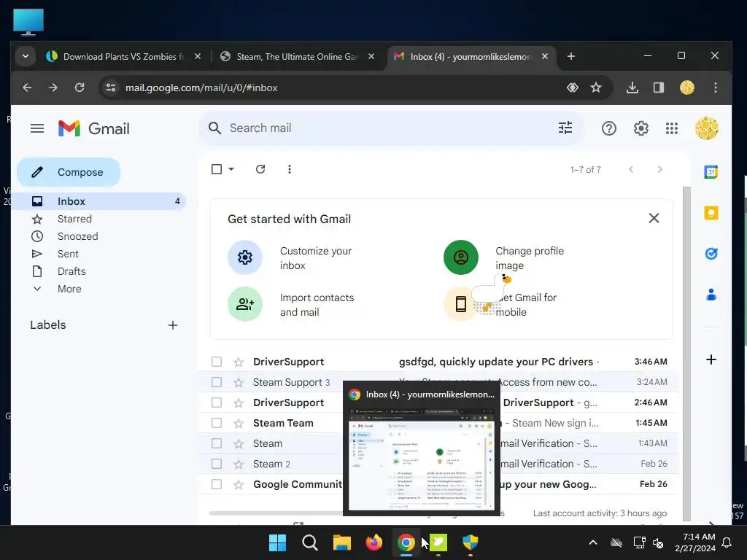747x560 pixels.
Task: Click the Change profile image icon
Action: [461, 257]
